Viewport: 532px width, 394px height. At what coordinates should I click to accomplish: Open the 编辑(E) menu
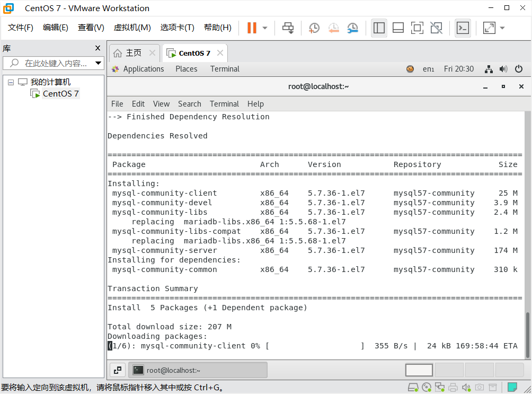[x=55, y=28]
